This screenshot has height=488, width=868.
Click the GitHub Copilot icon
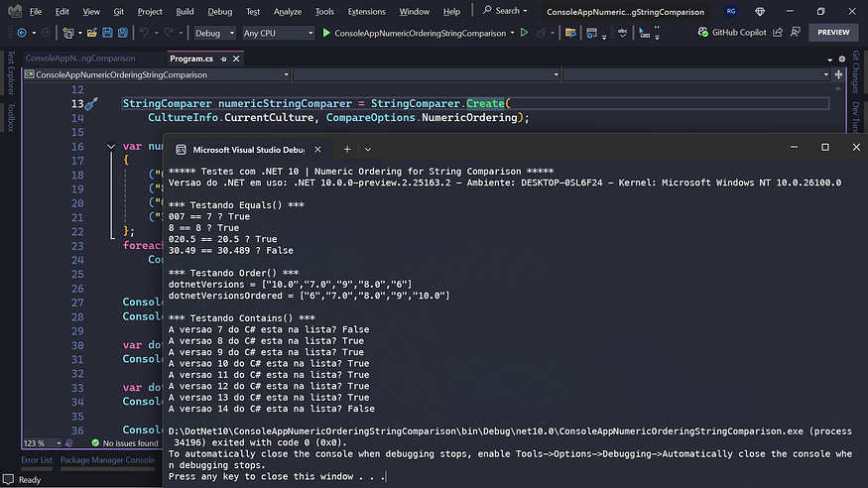pos(703,33)
